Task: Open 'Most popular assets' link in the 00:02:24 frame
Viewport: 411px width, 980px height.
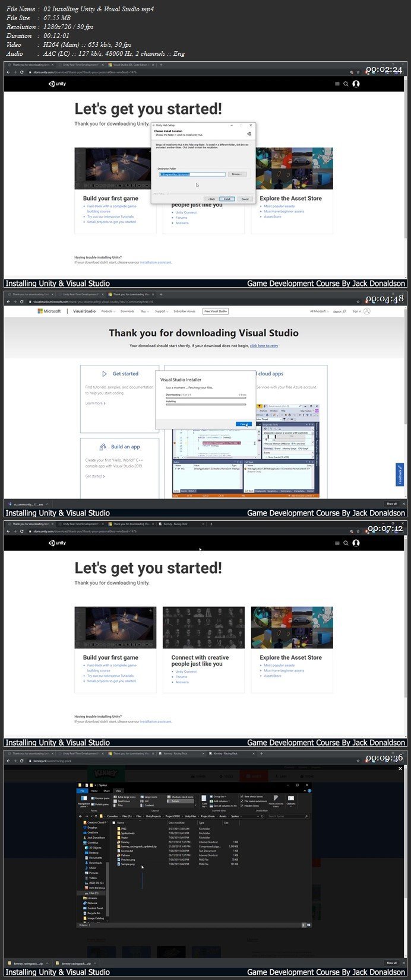Action: (x=279, y=206)
